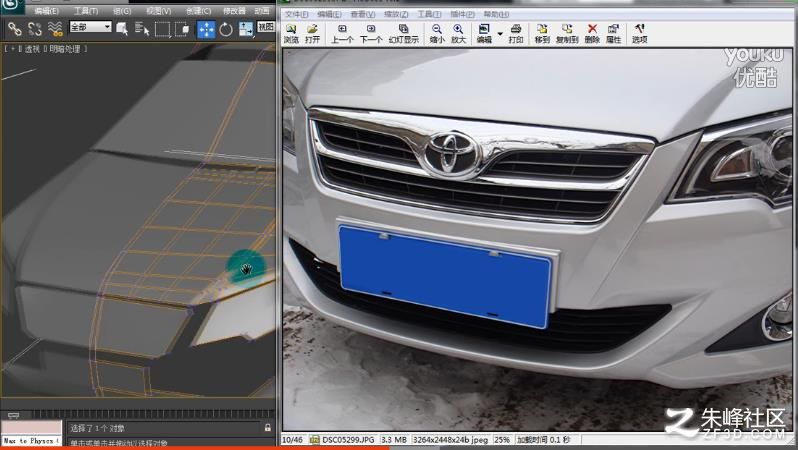Open the 创建(C) menu in 3ds Max
The image size is (798, 450).
click(198, 11)
